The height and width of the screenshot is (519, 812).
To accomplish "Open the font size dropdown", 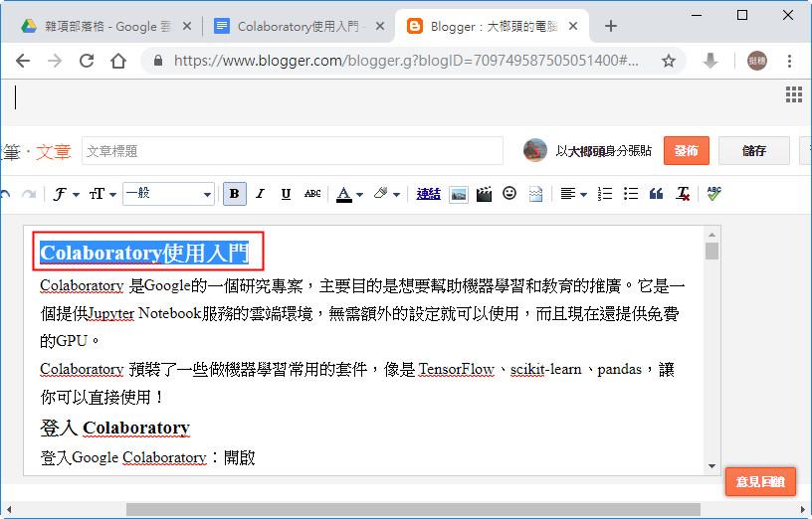I will [x=102, y=194].
